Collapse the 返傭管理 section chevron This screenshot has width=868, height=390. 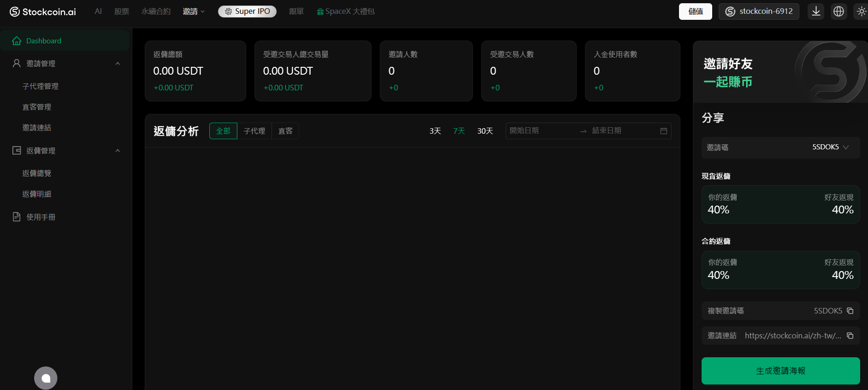[x=118, y=151]
